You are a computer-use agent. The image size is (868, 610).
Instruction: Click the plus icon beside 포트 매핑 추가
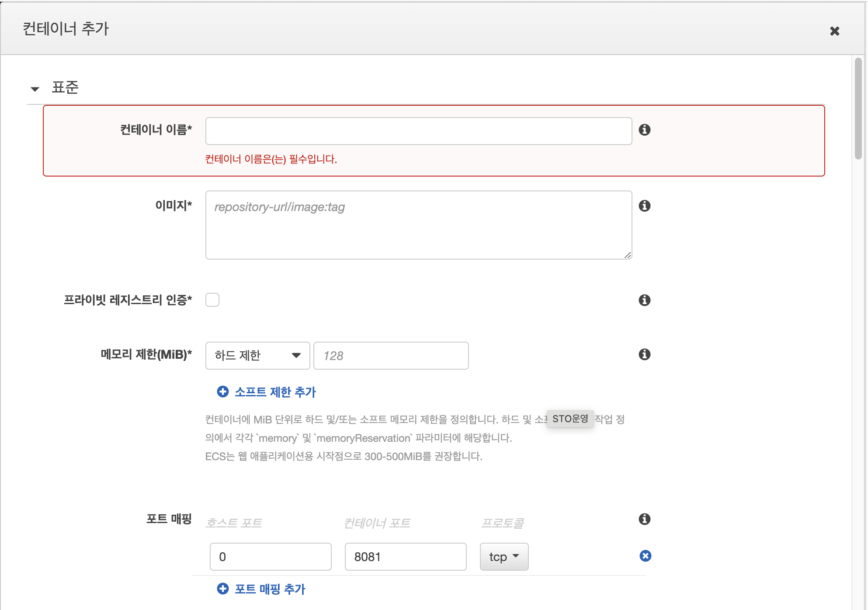point(222,589)
